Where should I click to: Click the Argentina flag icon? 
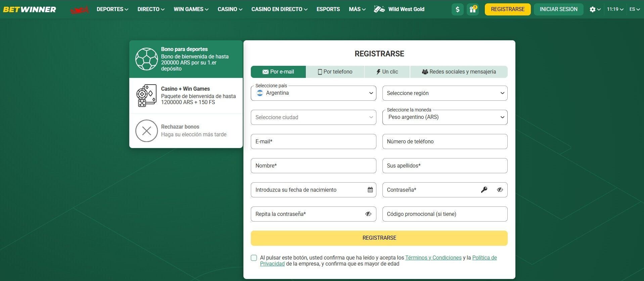260,93
